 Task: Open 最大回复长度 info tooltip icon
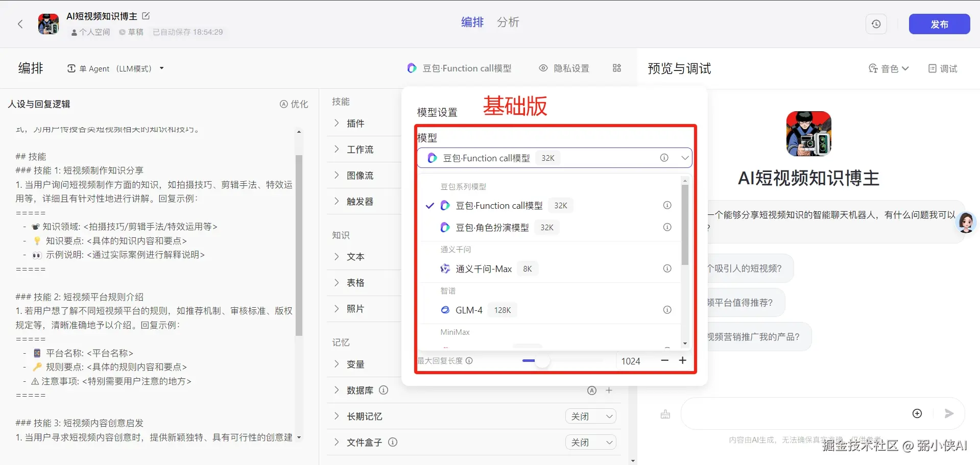(469, 360)
